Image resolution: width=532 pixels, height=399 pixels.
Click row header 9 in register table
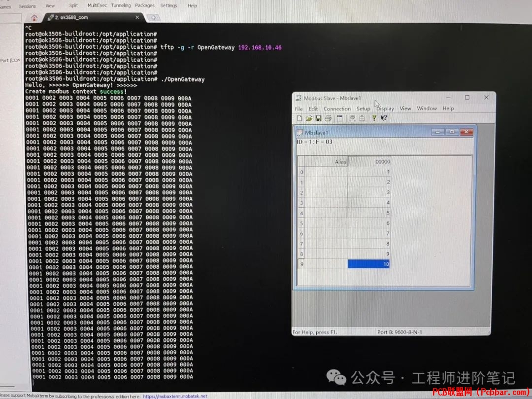click(x=301, y=264)
